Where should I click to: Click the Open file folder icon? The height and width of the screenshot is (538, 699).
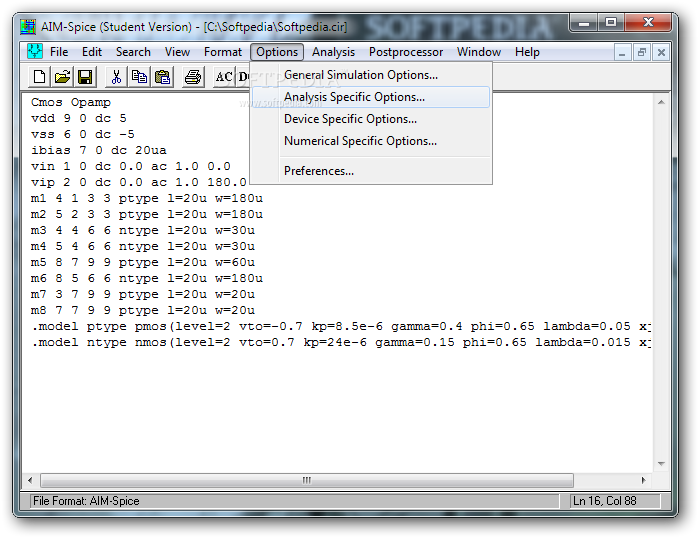(62, 77)
